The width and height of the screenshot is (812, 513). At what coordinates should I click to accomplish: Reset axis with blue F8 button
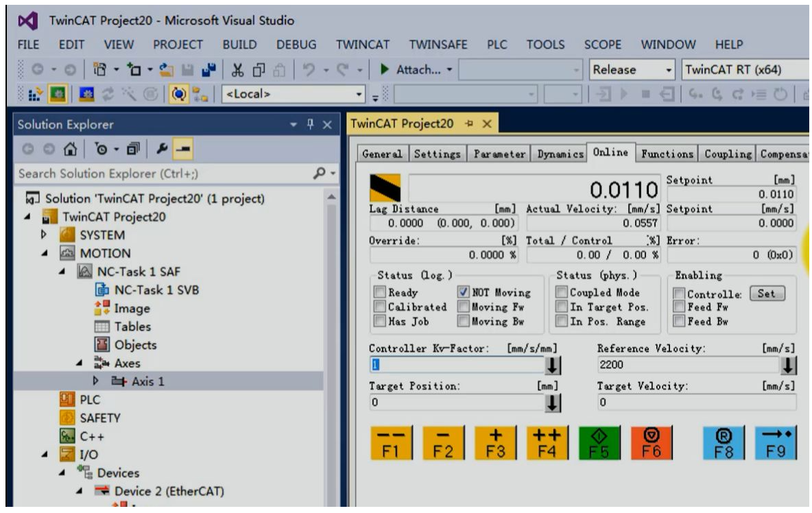[724, 443]
